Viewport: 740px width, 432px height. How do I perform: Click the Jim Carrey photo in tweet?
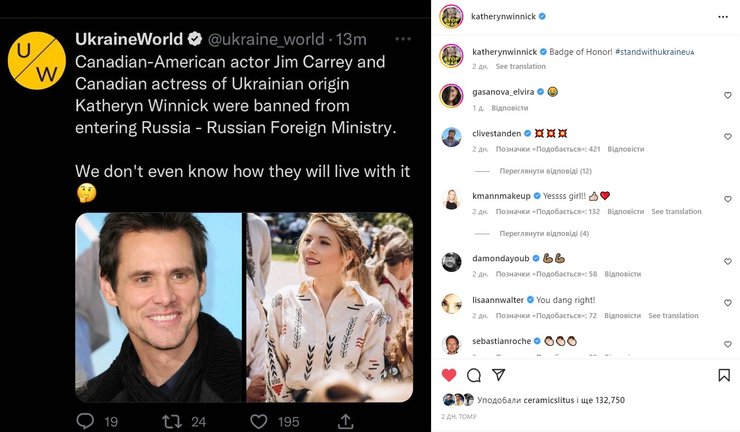tap(158, 307)
